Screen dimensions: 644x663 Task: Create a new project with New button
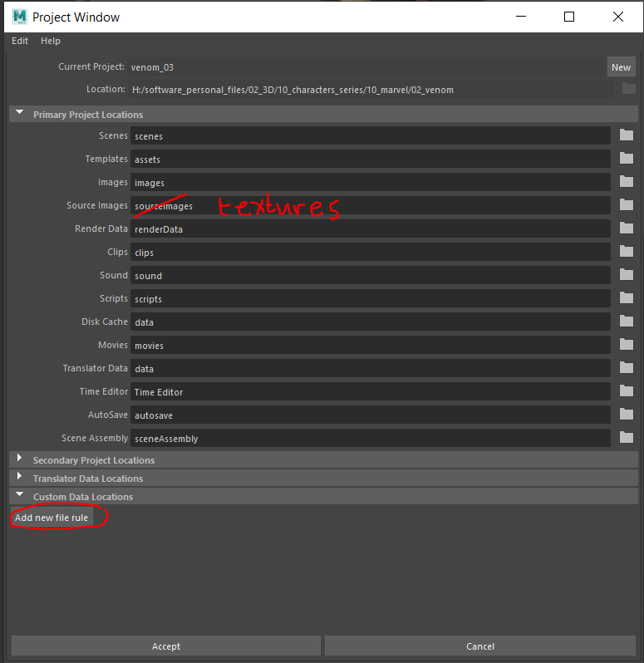[x=621, y=67]
